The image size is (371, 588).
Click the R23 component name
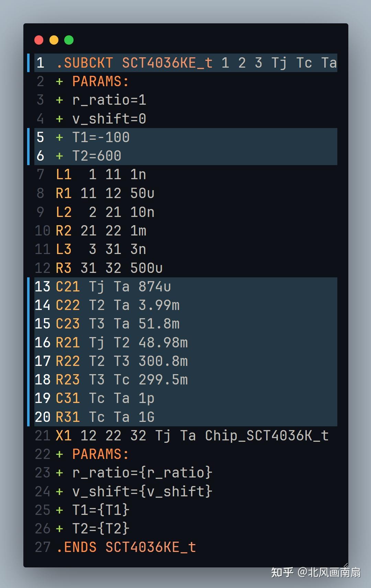pos(68,380)
